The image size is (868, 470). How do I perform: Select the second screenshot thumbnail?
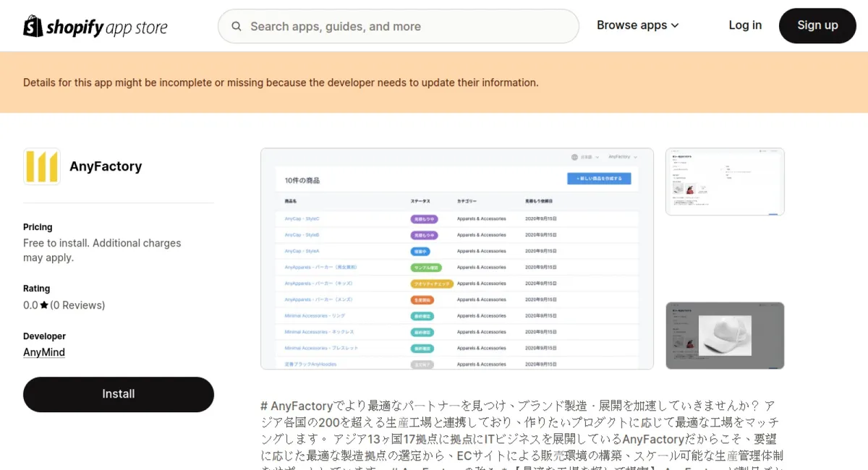click(725, 181)
